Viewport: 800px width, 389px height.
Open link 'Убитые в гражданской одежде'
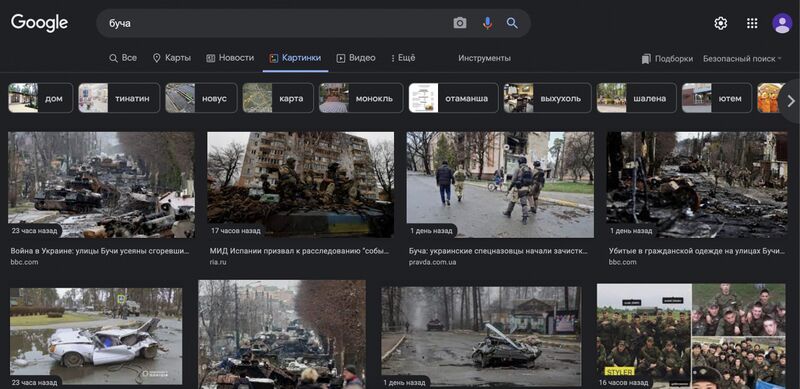click(x=696, y=251)
